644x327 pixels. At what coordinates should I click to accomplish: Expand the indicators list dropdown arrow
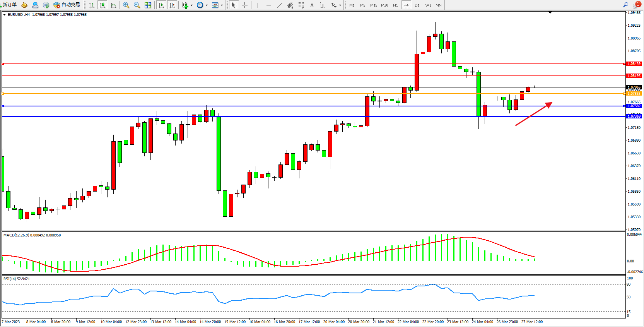pyautogui.click(x=191, y=5)
